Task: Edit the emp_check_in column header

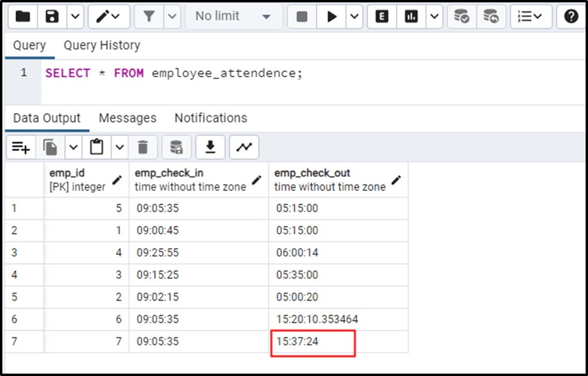Action: (257, 179)
